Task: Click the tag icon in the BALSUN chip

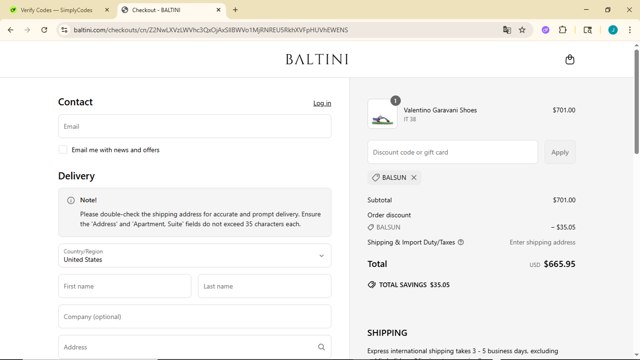Action: click(376, 178)
